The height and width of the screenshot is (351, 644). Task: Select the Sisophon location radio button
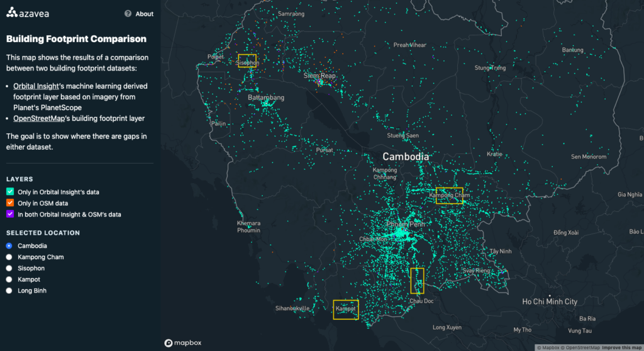tap(9, 268)
